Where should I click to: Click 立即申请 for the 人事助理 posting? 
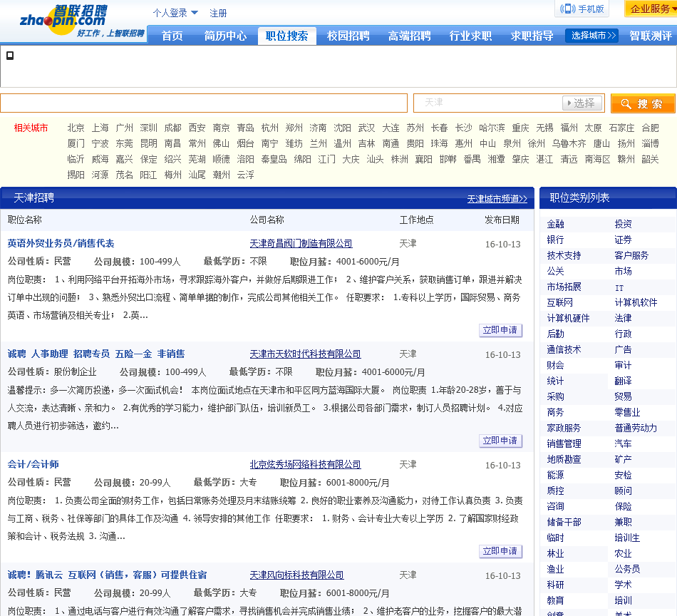click(x=500, y=441)
